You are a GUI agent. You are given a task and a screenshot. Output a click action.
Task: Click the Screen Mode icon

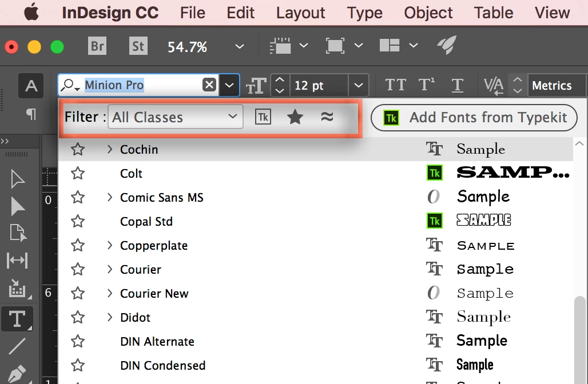click(335, 46)
